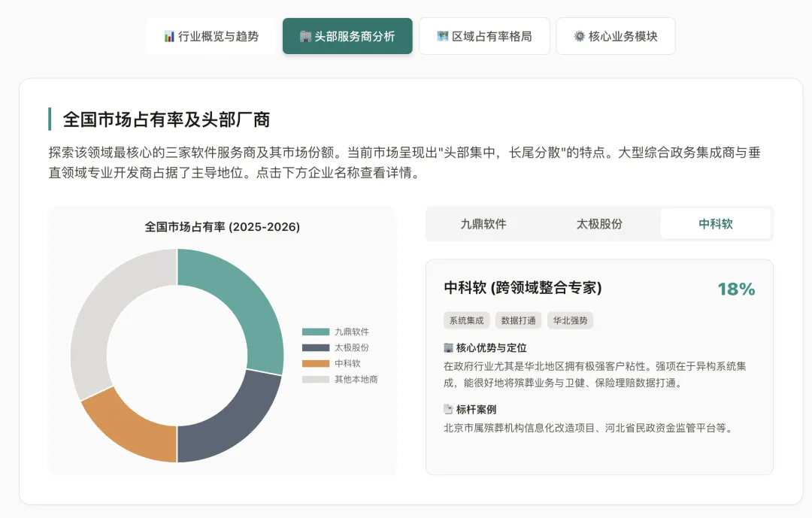
Task: Click the 全国市场占有率及头部厂商 heading
Action: pyautogui.click(x=166, y=120)
